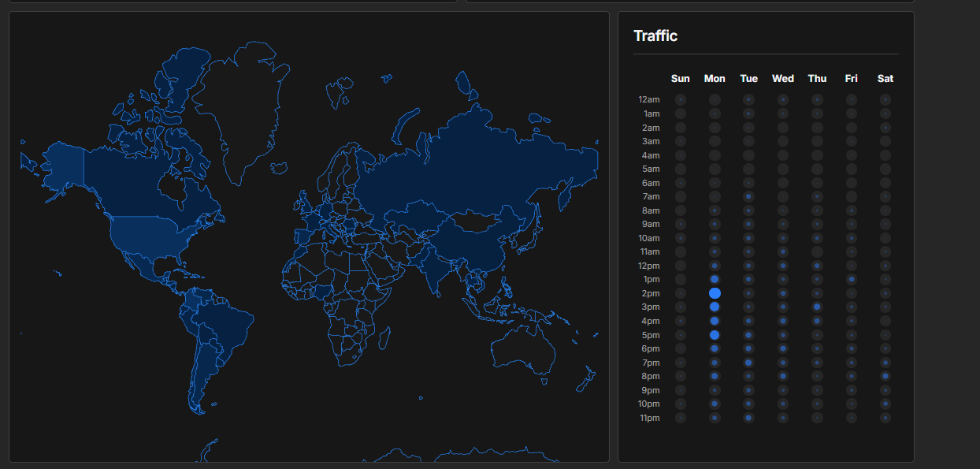Click Mexico on the world map
The image size is (980, 469).
143,264
